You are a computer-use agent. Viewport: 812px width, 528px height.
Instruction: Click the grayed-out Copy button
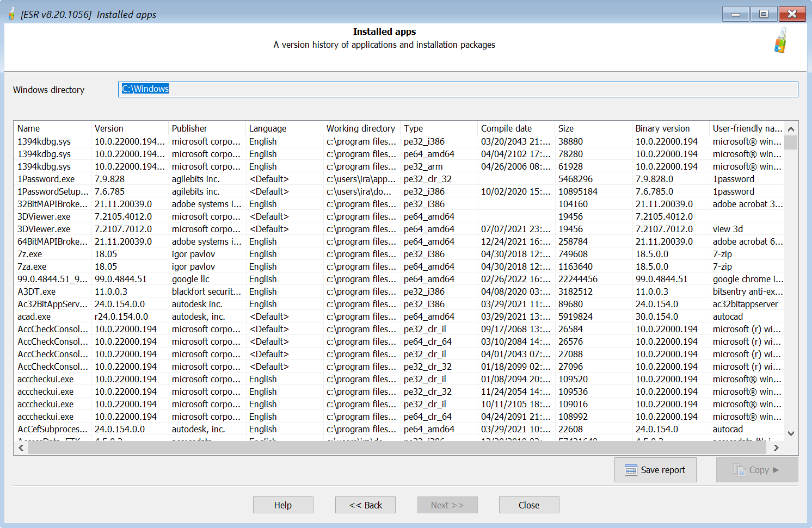(x=756, y=470)
